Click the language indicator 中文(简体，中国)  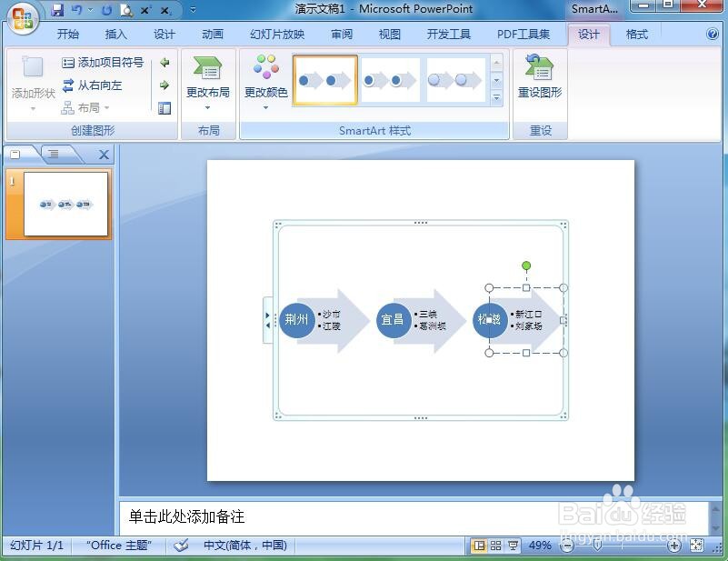point(245,546)
